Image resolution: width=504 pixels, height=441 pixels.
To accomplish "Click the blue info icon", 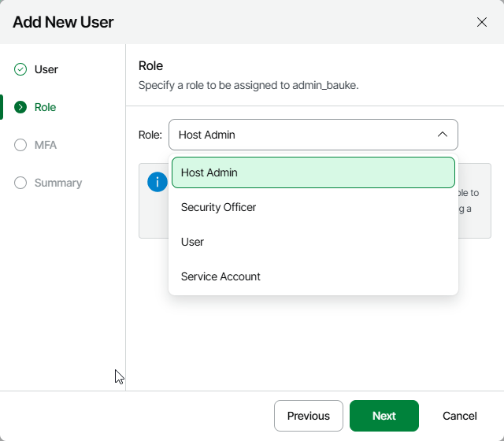I will coord(157,182).
